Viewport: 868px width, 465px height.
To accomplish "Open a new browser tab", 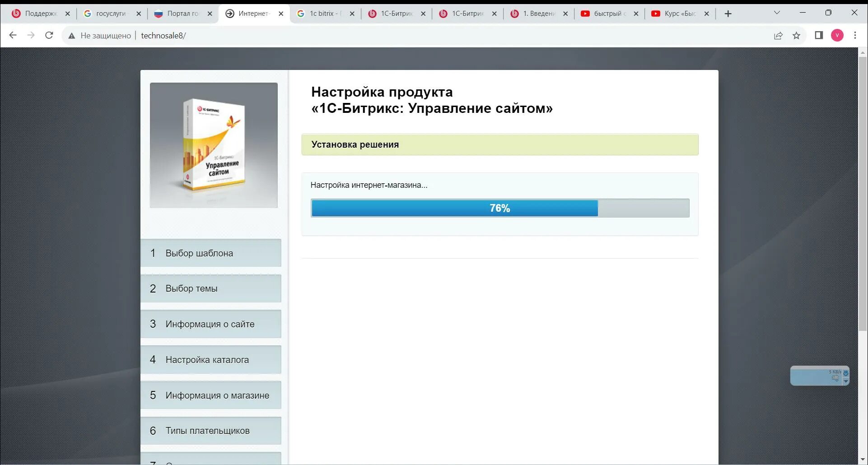I will tap(728, 14).
